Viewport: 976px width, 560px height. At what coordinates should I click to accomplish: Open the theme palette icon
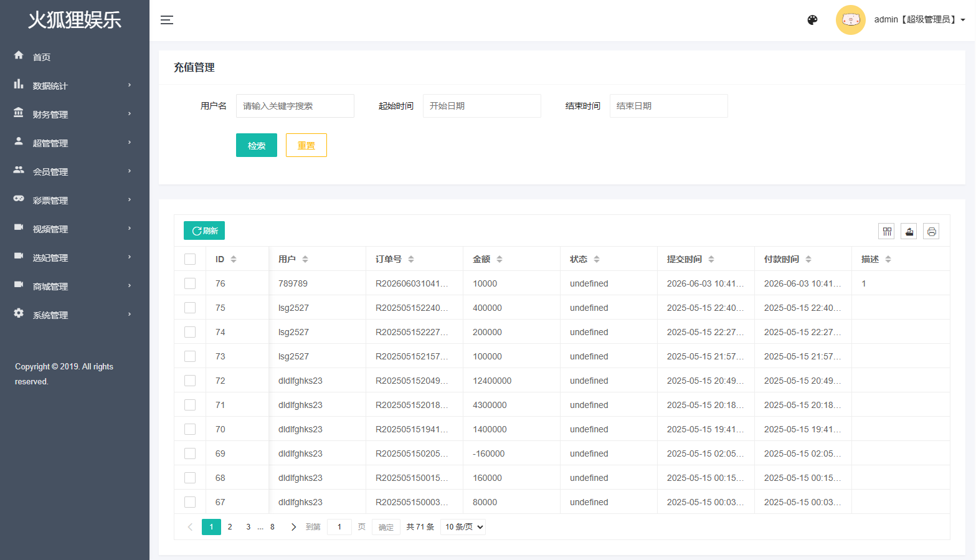(812, 20)
